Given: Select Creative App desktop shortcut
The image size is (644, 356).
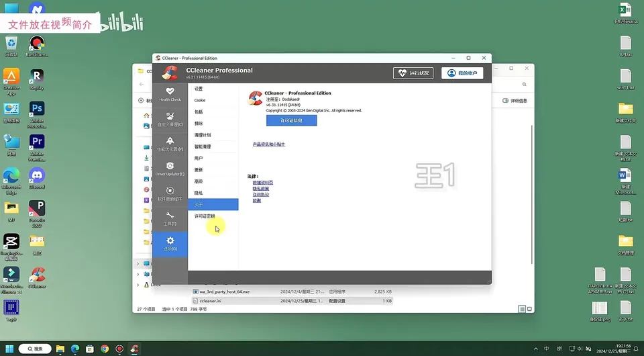Looking at the screenshot, I should (x=11, y=82).
